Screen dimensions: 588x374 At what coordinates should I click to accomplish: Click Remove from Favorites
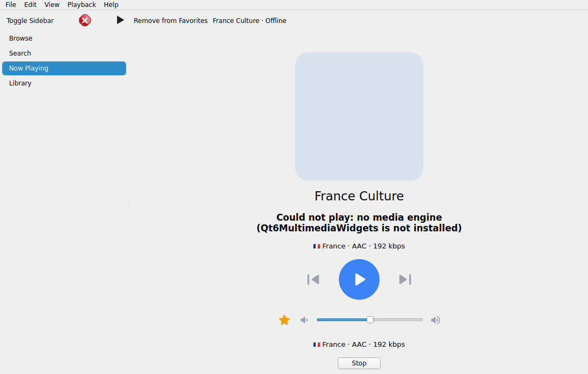[171, 21]
